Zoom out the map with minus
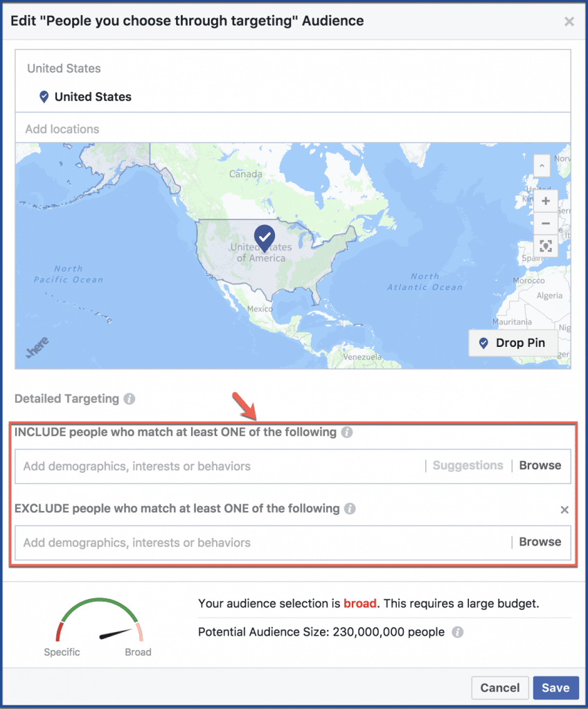This screenshot has height=709, width=588. click(x=546, y=224)
